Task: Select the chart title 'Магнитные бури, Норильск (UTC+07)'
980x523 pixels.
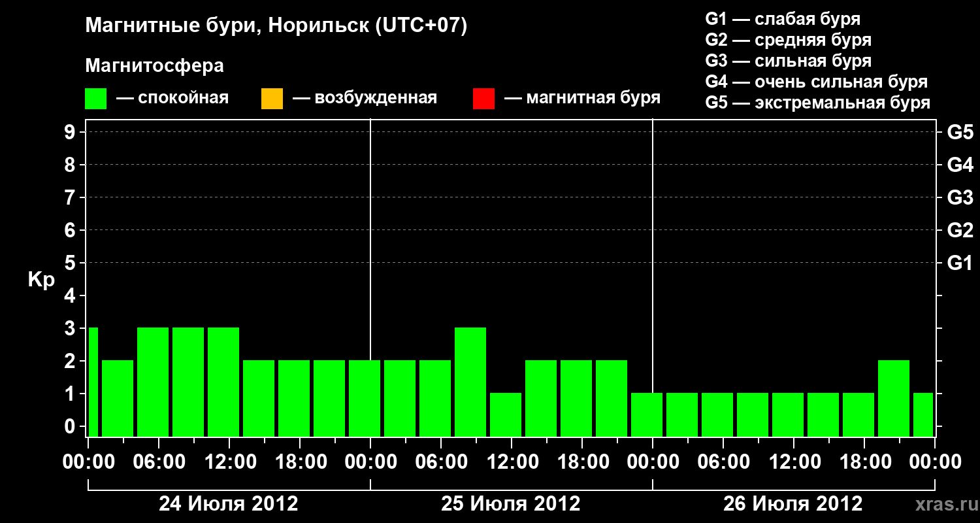Action: 276,26
